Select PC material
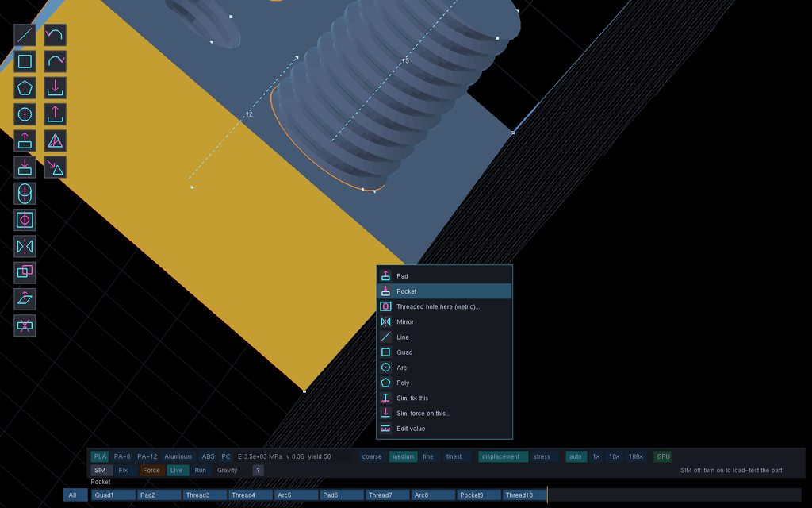Screen dimensions: 812x508 pyautogui.click(x=226, y=456)
